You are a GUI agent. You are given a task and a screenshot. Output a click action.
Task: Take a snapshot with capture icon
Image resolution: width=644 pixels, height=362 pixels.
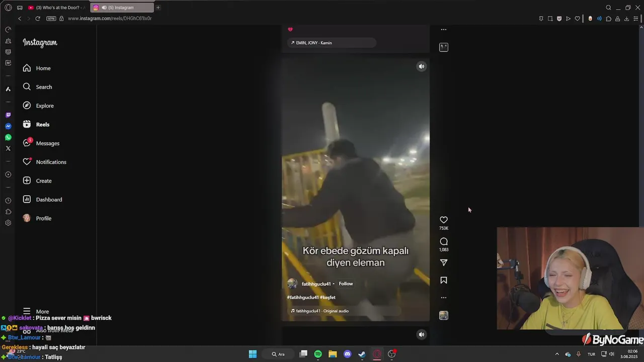550,19
